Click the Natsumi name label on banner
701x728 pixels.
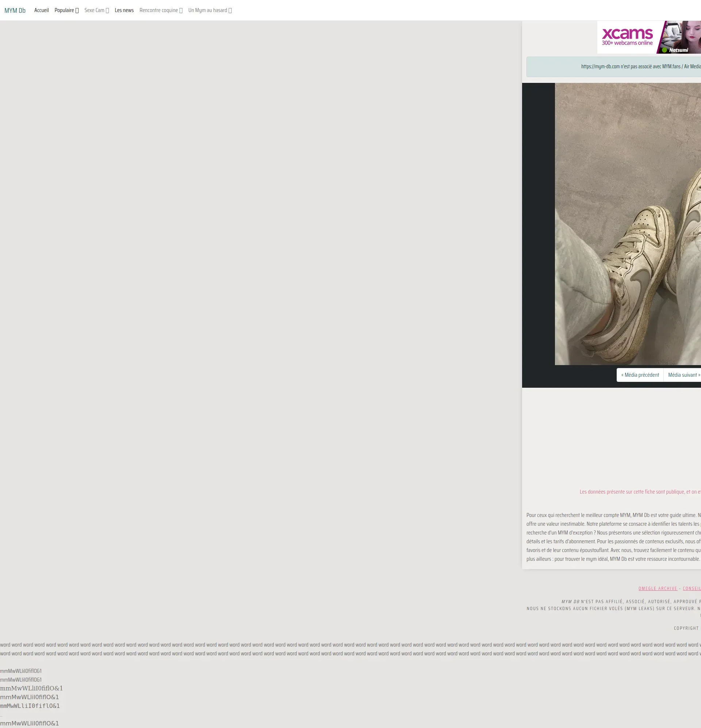(x=678, y=50)
